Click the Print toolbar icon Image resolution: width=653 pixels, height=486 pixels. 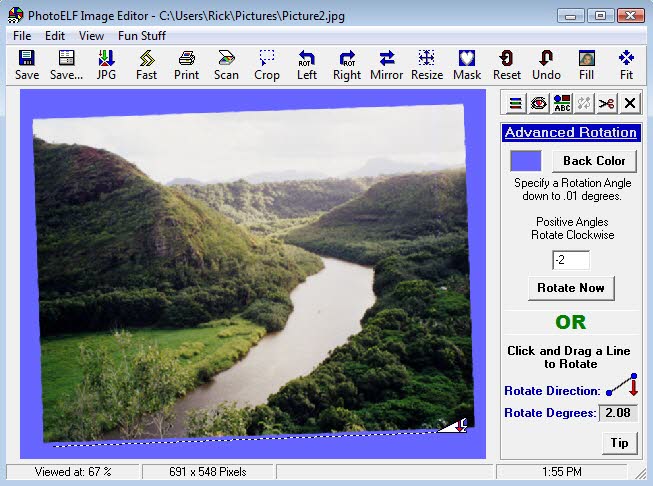click(x=186, y=65)
